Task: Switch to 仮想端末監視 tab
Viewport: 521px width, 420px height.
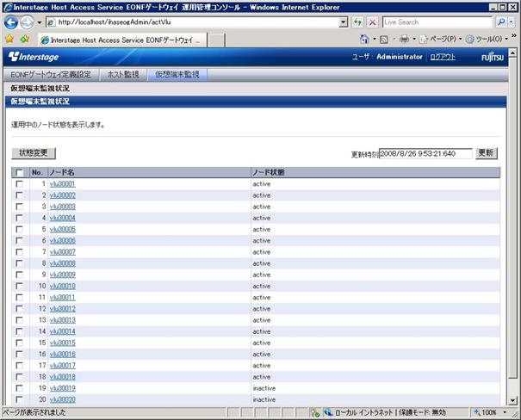Action: (x=177, y=75)
